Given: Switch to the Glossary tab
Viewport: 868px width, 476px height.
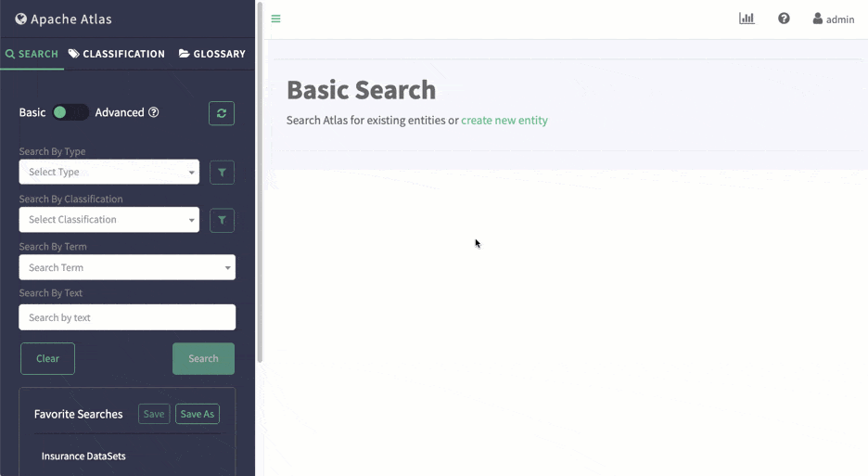Looking at the screenshot, I should 212,54.
